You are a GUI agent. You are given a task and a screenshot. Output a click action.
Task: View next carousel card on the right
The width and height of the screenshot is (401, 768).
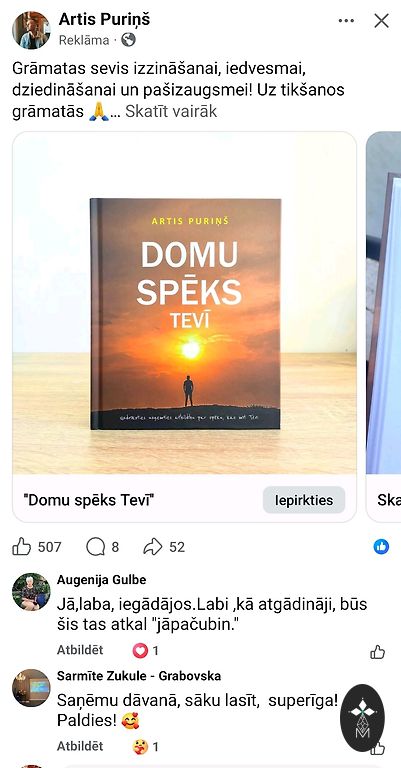click(383, 327)
